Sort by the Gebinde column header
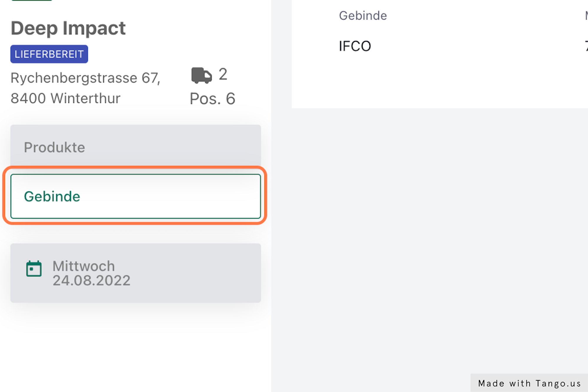Image resolution: width=588 pixels, height=392 pixels. point(363,16)
